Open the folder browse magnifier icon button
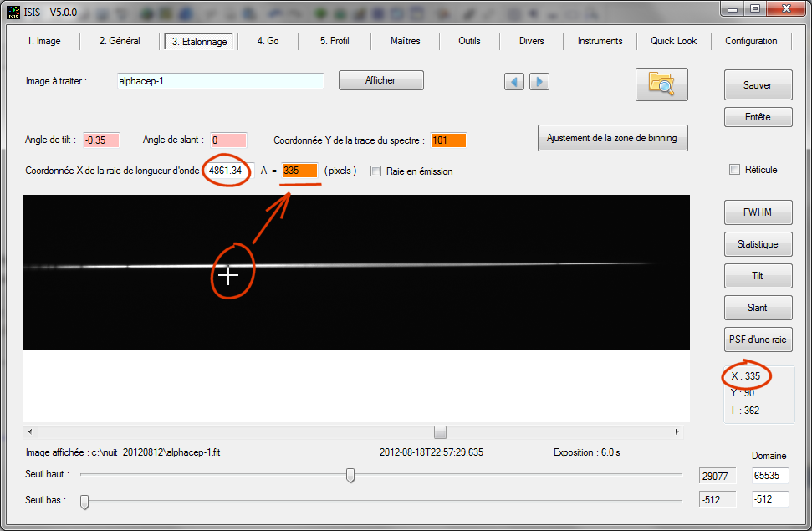Image resolution: width=812 pixels, height=531 pixels. click(x=661, y=84)
